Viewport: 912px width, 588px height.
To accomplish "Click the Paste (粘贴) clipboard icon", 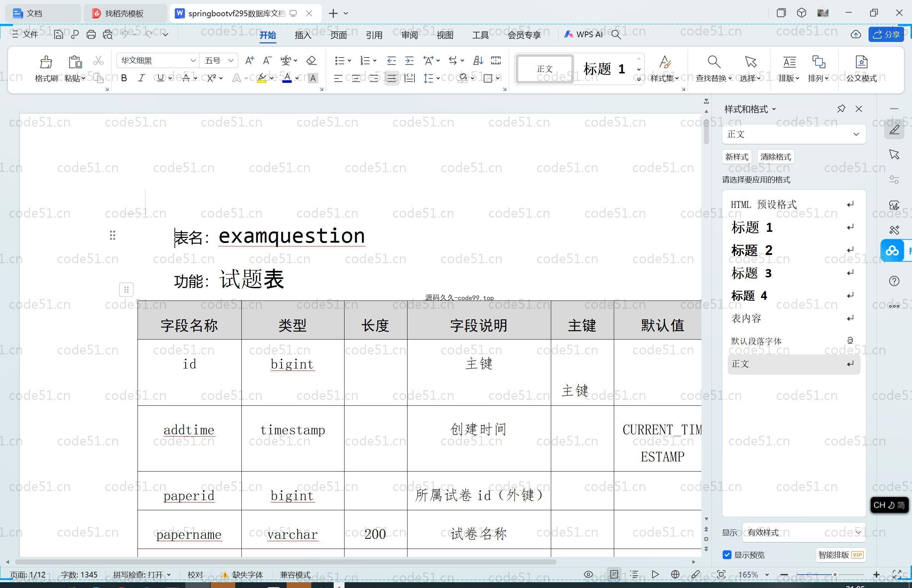I will pyautogui.click(x=75, y=62).
